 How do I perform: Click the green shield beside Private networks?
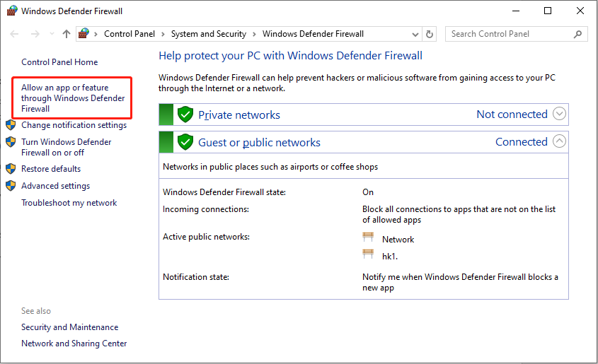tap(185, 115)
